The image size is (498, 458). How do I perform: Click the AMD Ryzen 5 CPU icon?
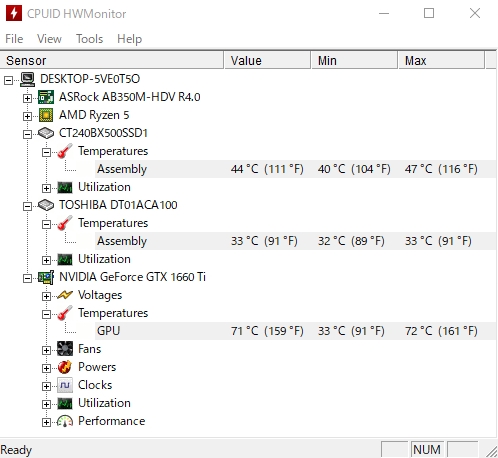tap(46, 115)
